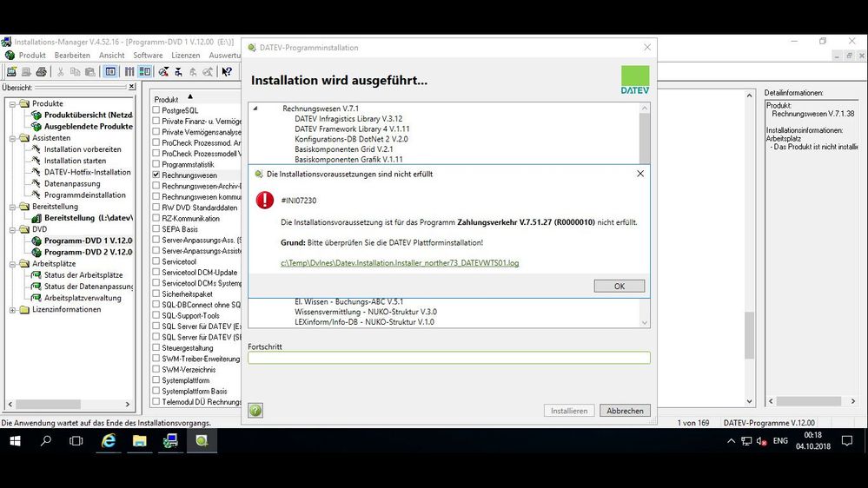The height and width of the screenshot is (488, 868).
Task: Collapse the DVD tree node
Action: pos(12,229)
